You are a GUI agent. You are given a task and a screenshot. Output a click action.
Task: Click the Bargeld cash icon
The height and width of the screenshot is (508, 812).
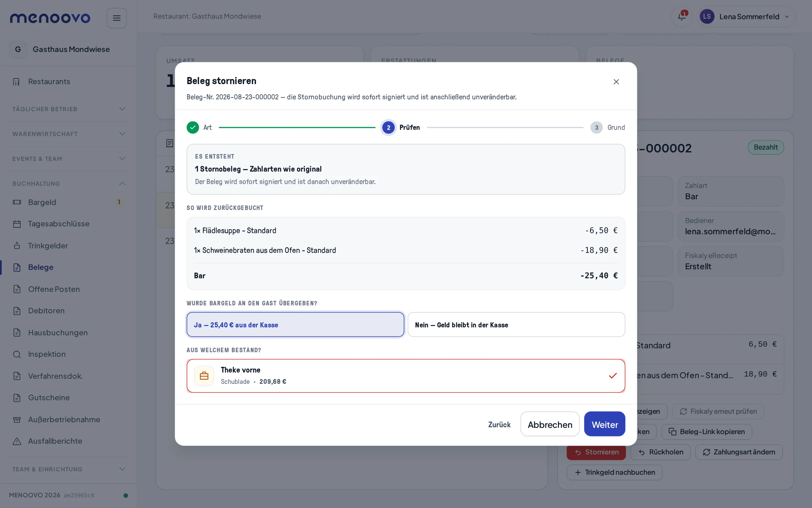pyautogui.click(x=17, y=202)
